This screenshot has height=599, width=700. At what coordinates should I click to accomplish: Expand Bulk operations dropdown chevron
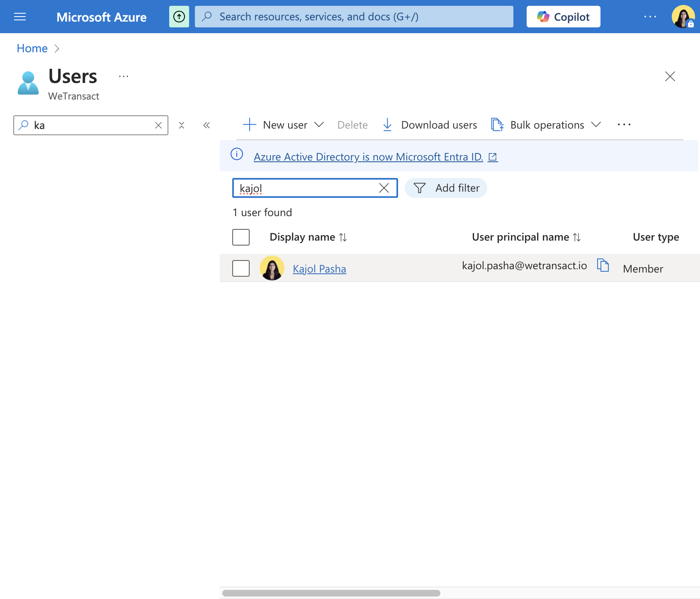[x=596, y=125]
